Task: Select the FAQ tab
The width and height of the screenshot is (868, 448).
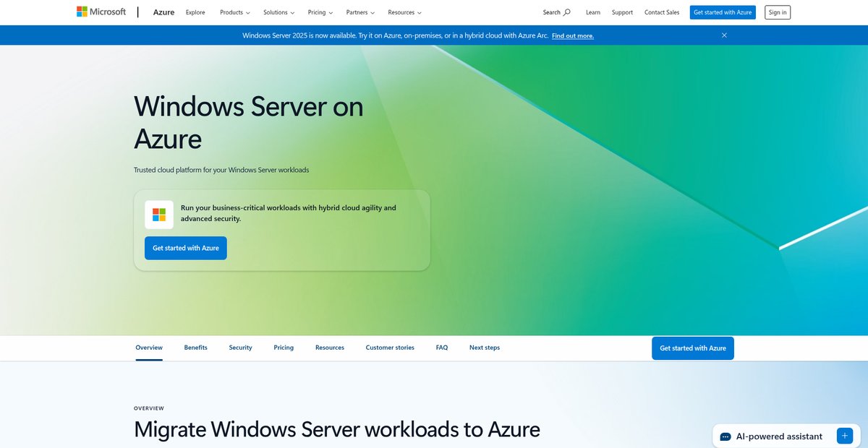Action: 442,348
